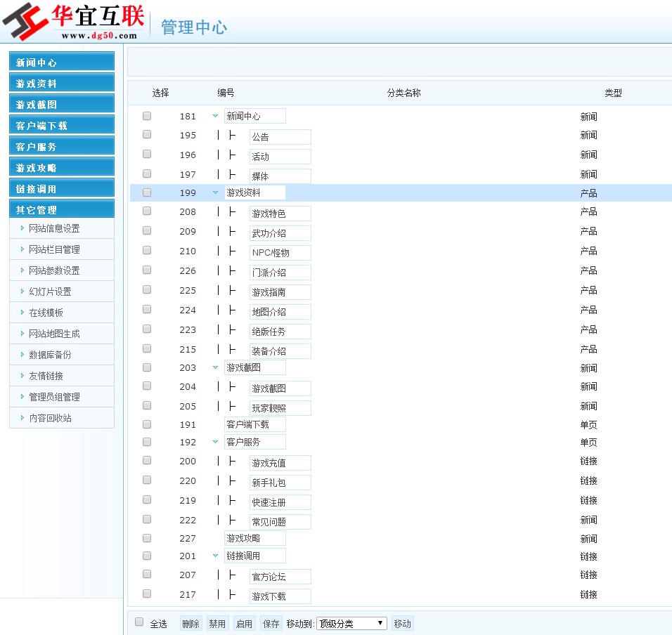
Task: Edit the 游戏攻略 name field
Action: [255, 538]
